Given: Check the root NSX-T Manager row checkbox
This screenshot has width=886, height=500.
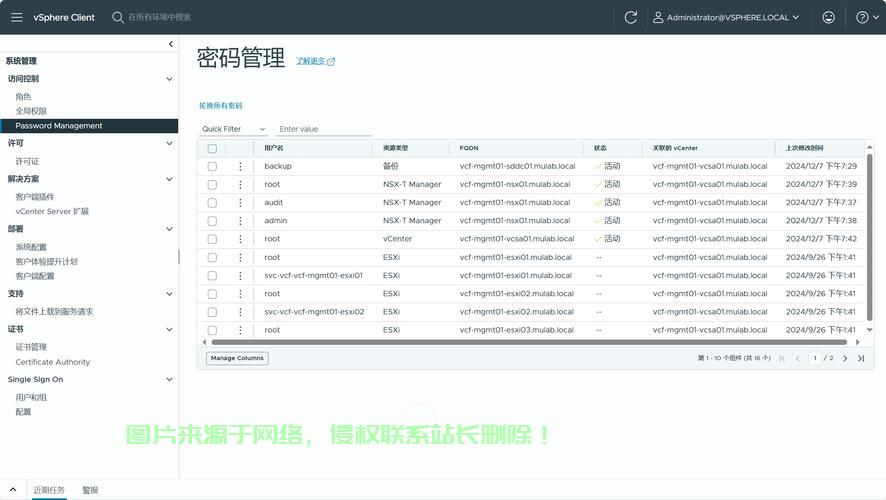Looking at the screenshot, I should pyautogui.click(x=212, y=184).
